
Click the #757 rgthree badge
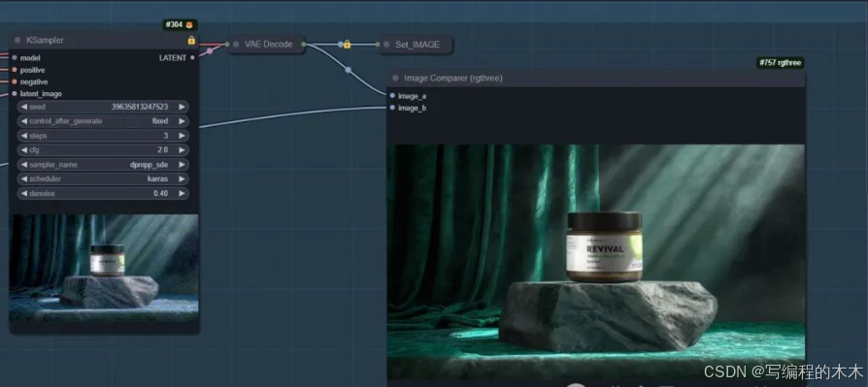coord(780,63)
